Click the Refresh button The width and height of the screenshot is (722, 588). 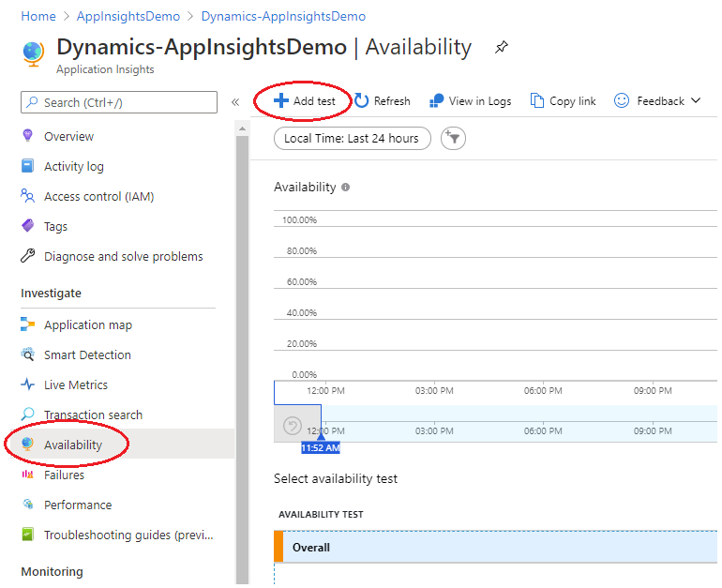click(383, 101)
